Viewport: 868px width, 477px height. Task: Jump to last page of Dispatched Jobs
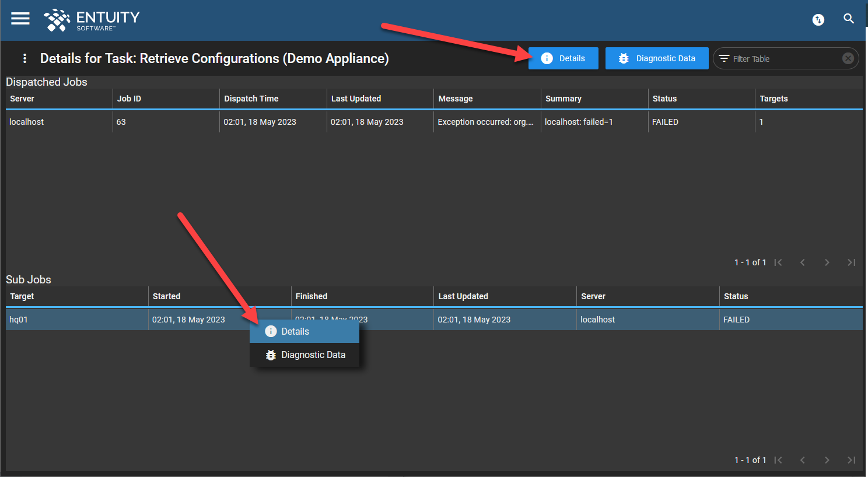click(851, 262)
